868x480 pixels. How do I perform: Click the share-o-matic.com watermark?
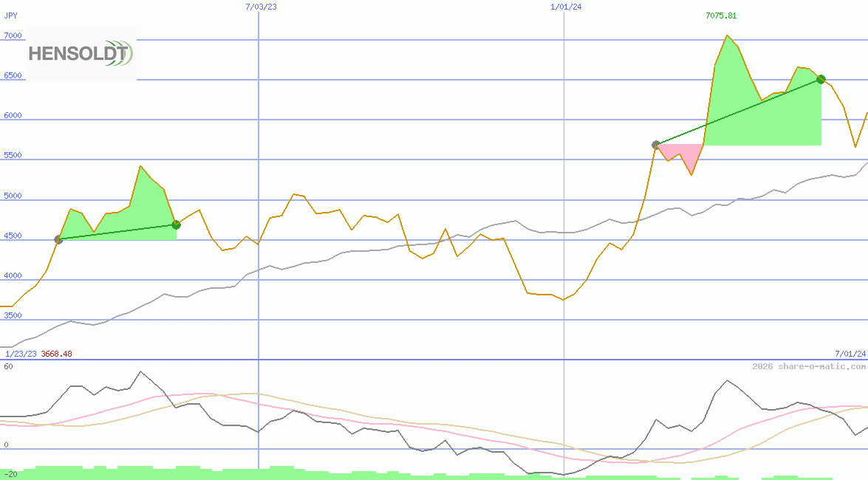(x=809, y=366)
